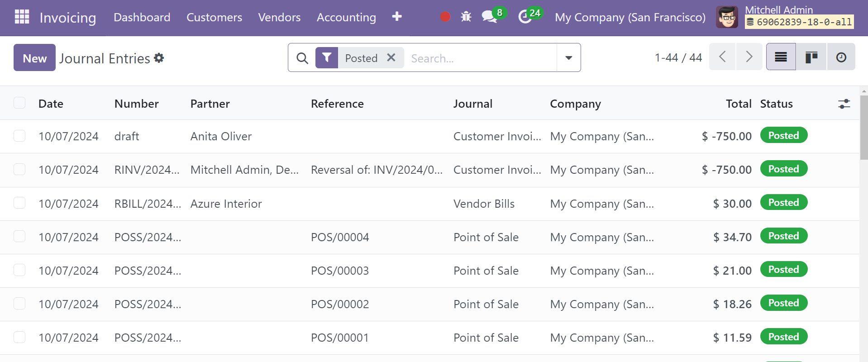Click the red recording indicator
This screenshot has height=362, width=868.
[x=445, y=17]
